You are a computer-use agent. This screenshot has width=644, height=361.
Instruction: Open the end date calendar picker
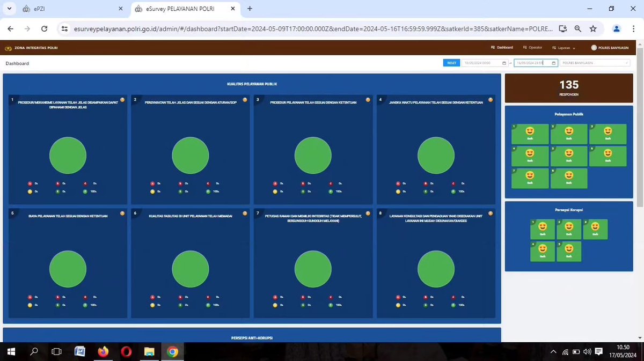tap(554, 63)
